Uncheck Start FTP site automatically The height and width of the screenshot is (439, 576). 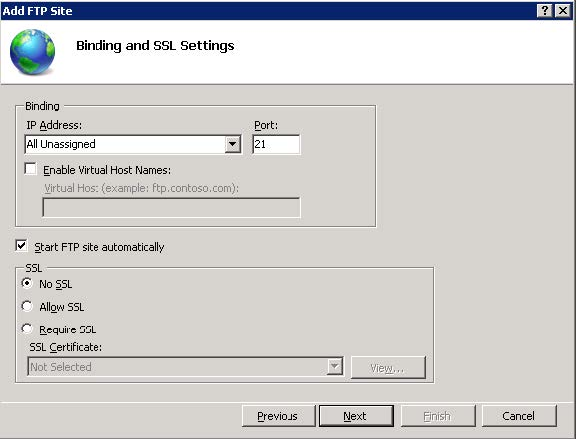click(21, 246)
